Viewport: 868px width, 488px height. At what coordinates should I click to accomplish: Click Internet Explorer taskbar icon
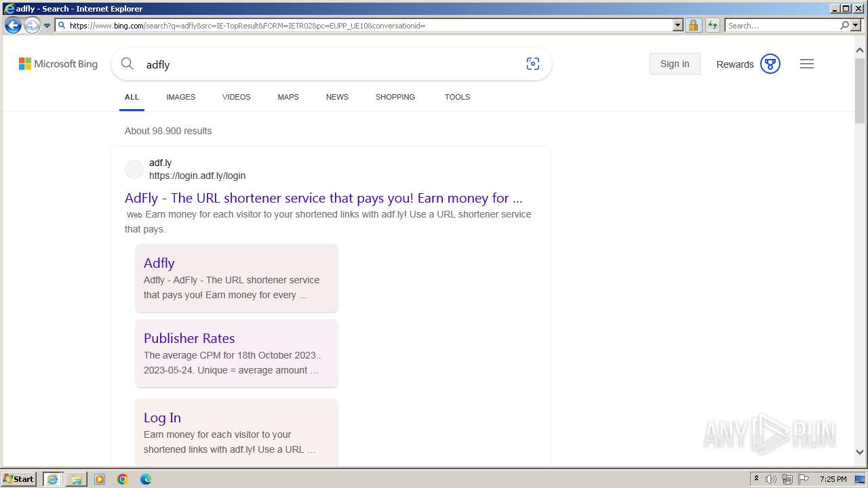[x=52, y=479]
